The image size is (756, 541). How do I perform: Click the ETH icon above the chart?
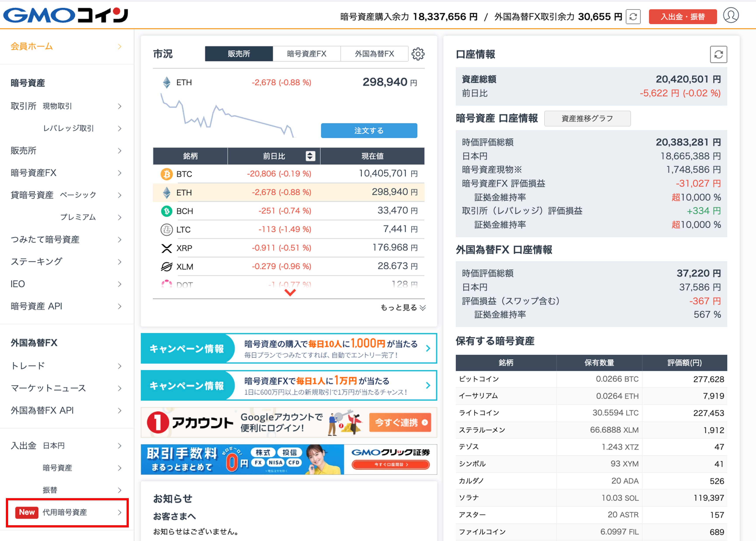[167, 82]
